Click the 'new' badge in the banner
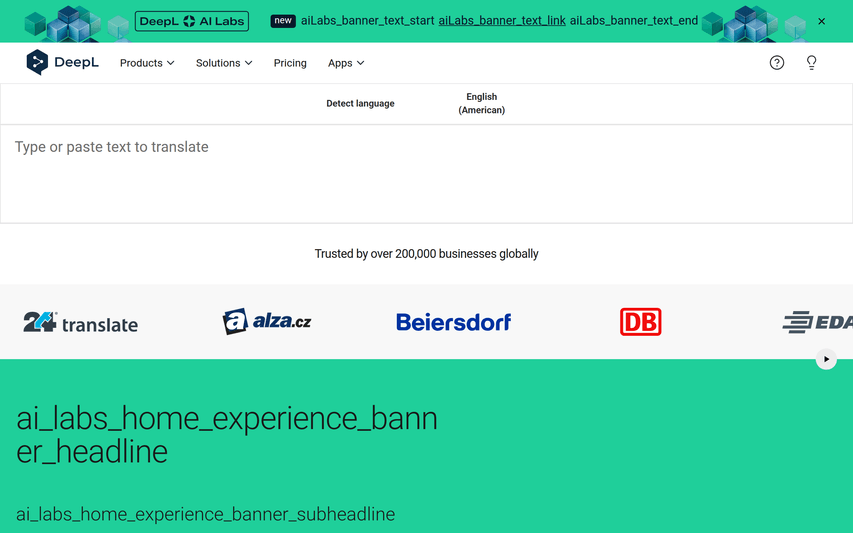The width and height of the screenshot is (853, 533). pyautogui.click(x=283, y=21)
